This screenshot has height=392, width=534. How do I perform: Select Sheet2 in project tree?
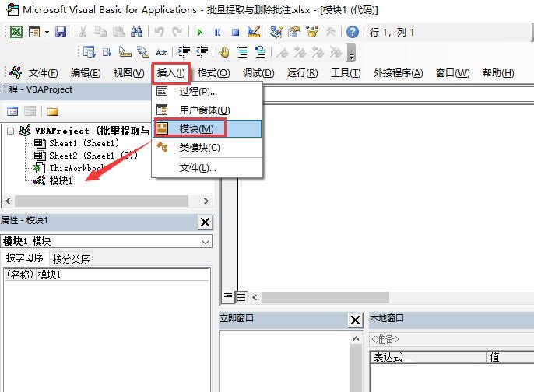point(86,156)
